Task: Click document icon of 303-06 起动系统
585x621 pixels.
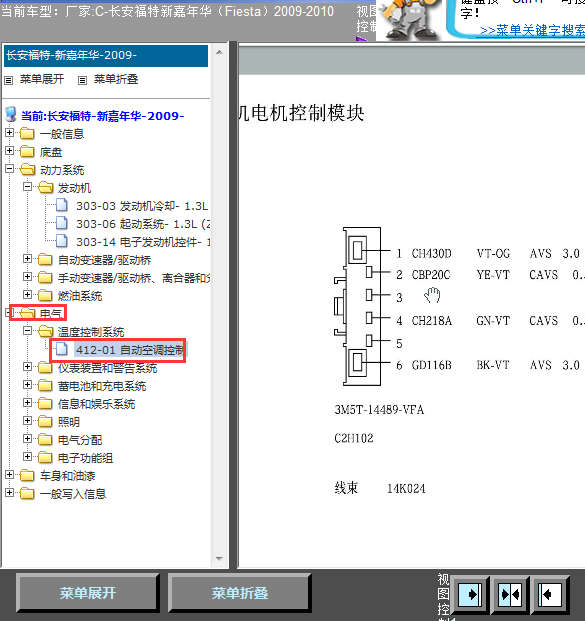Action: [61, 223]
